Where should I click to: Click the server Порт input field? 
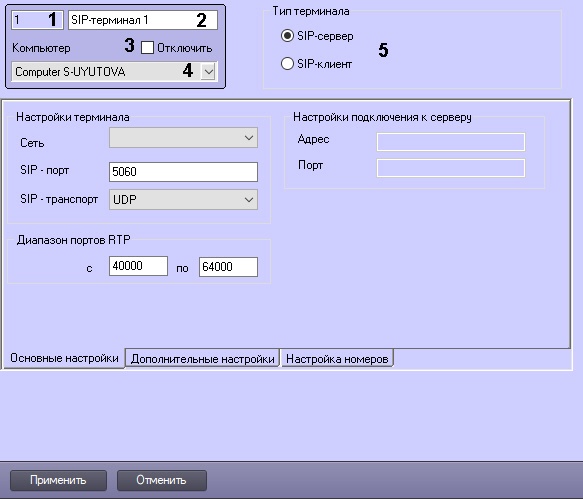click(x=451, y=168)
